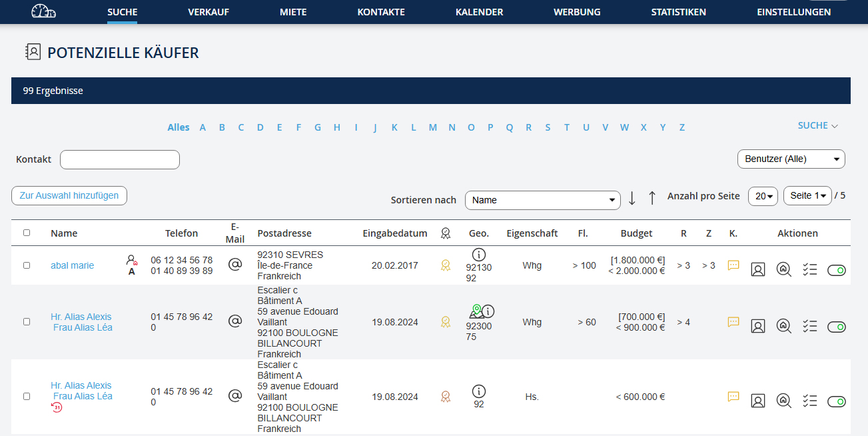Screen dimensions: 868x436
Task: Click the dashboard speedometer logo icon
Action: click(44, 11)
